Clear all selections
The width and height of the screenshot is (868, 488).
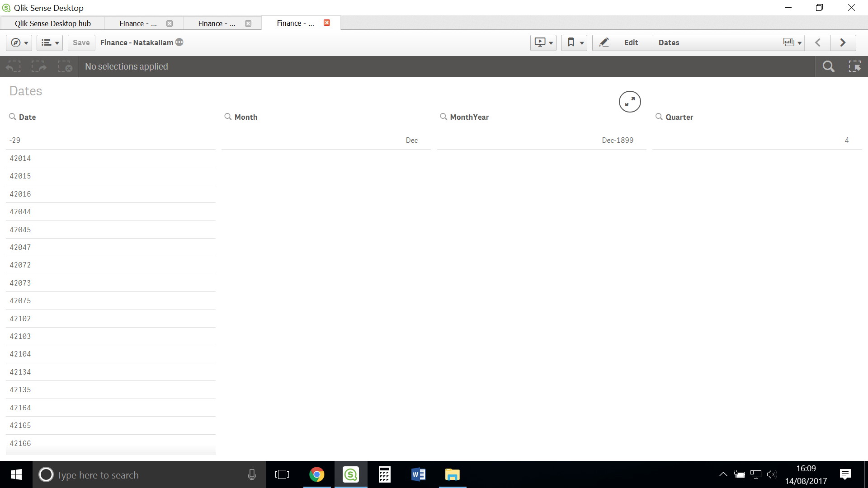point(65,66)
